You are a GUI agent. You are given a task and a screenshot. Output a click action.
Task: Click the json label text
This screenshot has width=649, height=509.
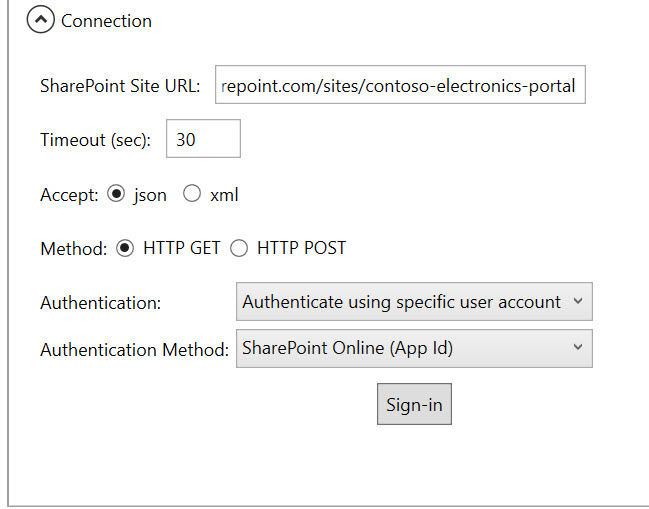[150, 195]
